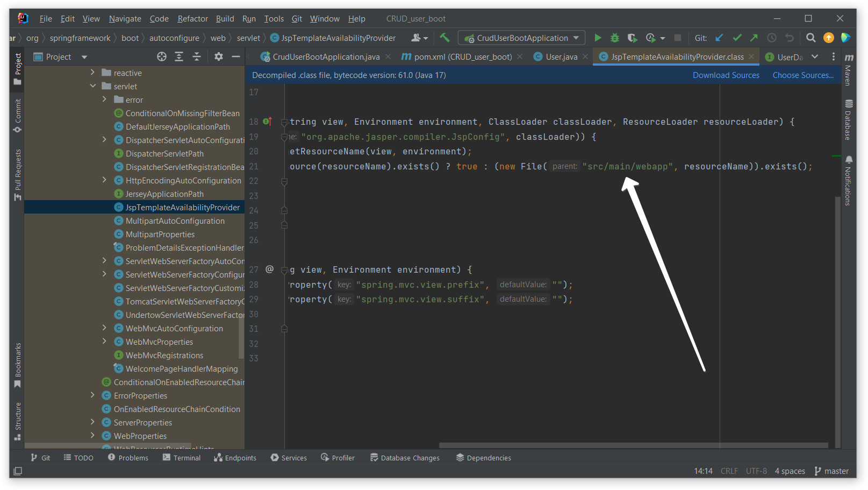This screenshot has width=868, height=490.
Task: Collapse all in Project tree
Action: [197, 57]
